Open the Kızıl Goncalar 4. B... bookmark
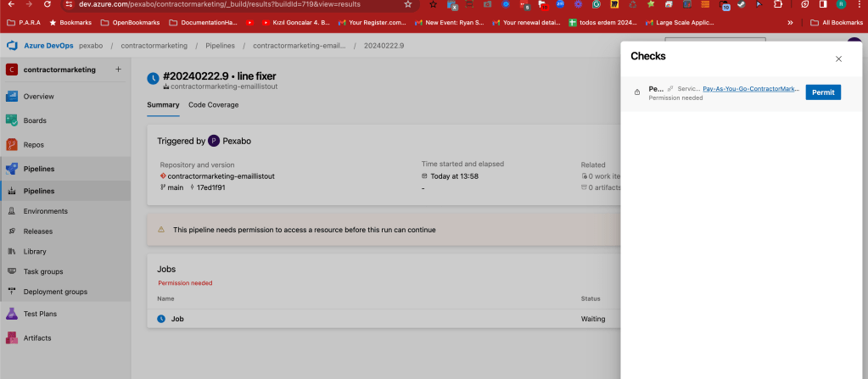868x379 pixels. pos(295,23)
